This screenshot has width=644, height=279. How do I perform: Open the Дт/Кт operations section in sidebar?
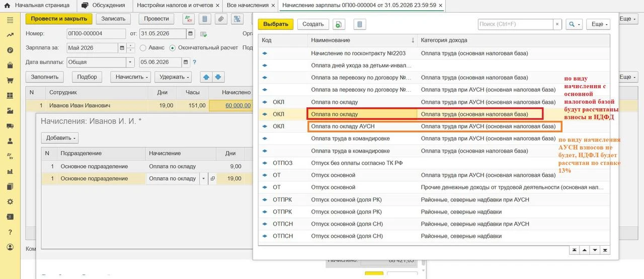click(x=10, y=156)
